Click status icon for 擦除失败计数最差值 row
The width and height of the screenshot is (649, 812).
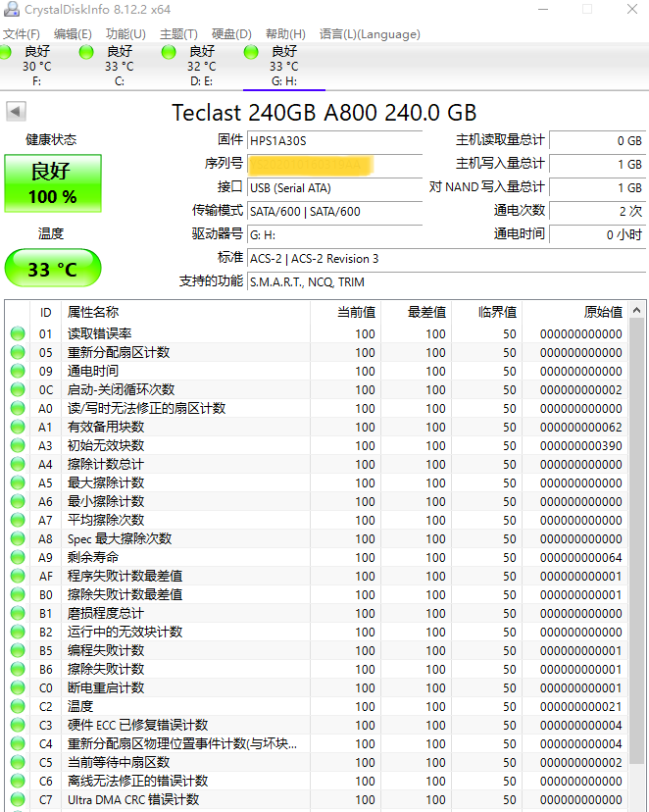point(18,595)
